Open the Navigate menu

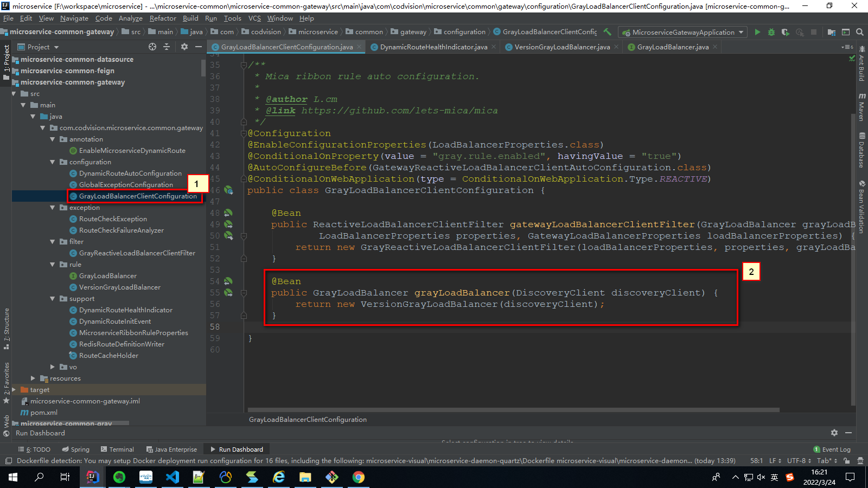pos(74,18)
